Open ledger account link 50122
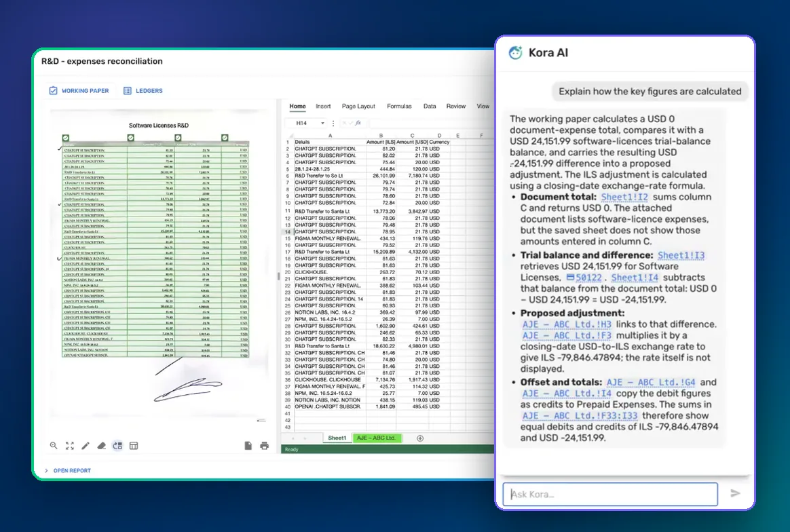 (588, 278)
